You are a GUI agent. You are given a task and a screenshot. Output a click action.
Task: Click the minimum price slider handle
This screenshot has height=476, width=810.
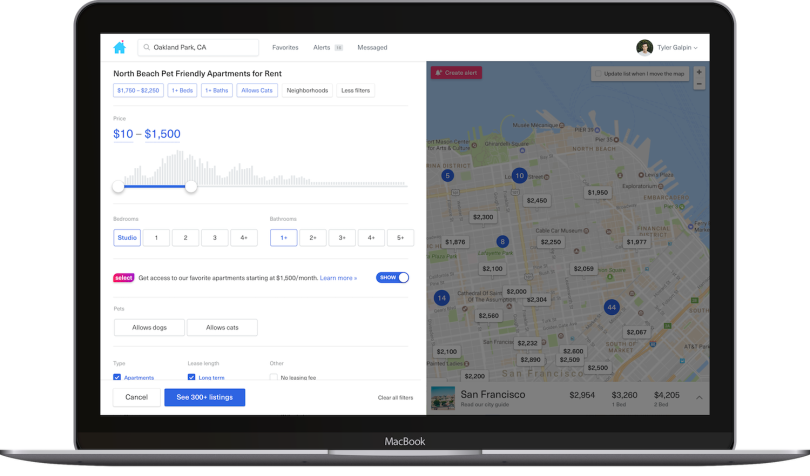pos(118,187)
